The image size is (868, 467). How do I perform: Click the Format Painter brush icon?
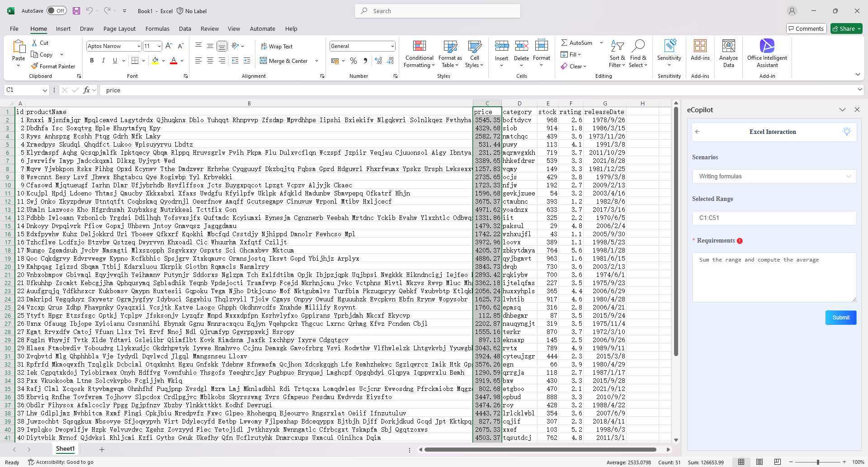pyautogui.click(x=34, y=66)
